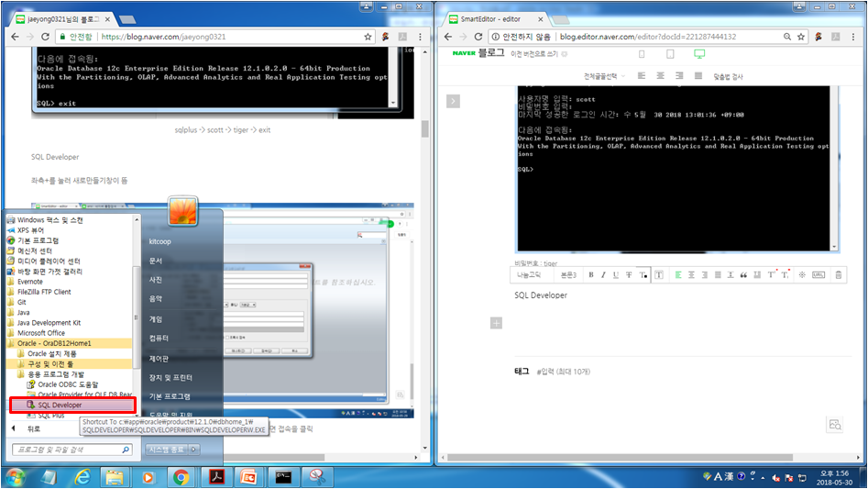Toggle strikethrough in SmartEditor toolbar
Screen dimensions: 868x489
[x=629, y=274]
